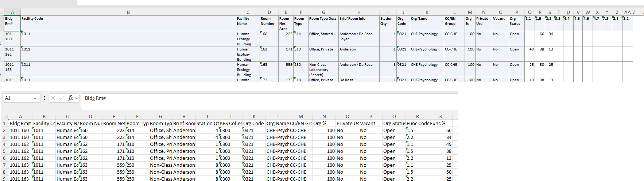Click the Insert Function fx icon
The width and height of the screenshot is (644, 181).
tap(70, 98)
